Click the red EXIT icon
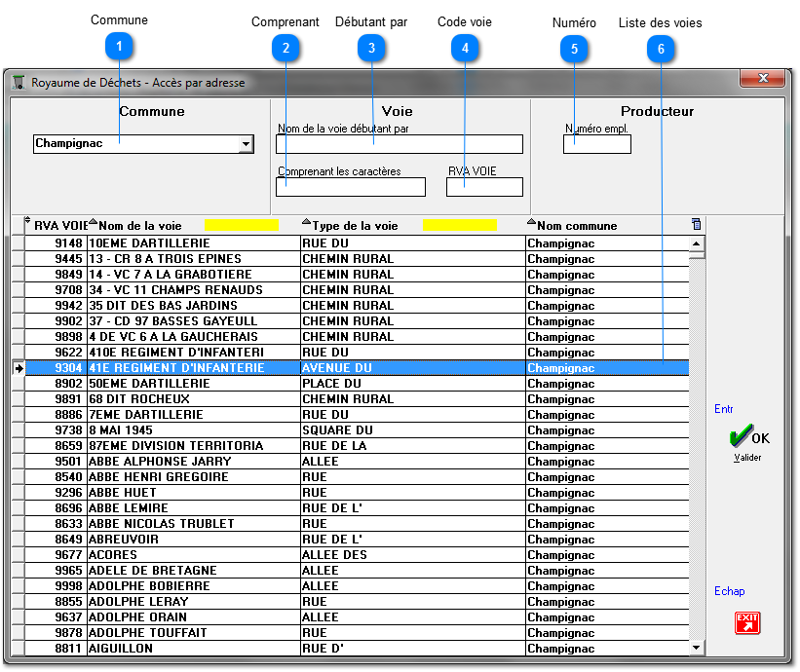Screen dimensions: 800x672 click(x=746, y=622)
